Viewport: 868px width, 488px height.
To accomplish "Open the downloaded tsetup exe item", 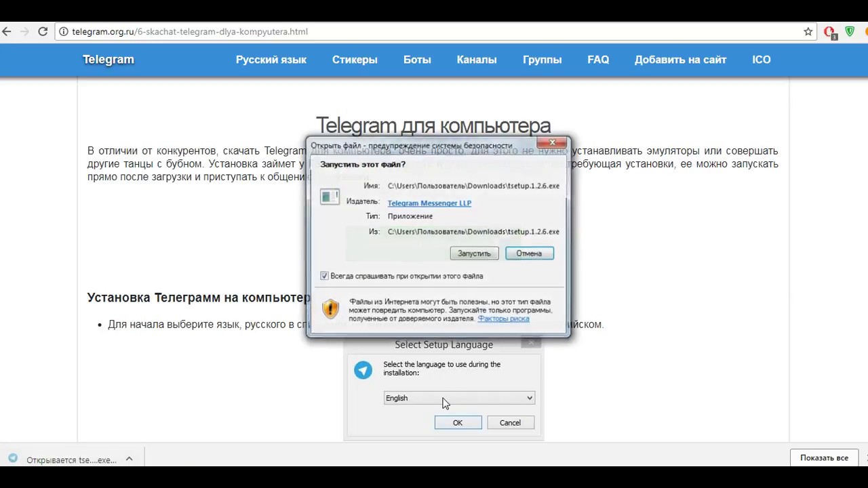I will [x=71, y=460].
